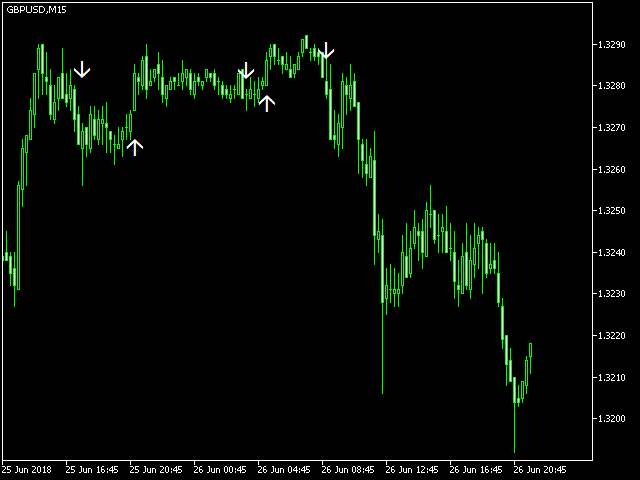The image size is (640, 480).
Task: Click the down arrow signal near 26 Jun 08:45
Action: 326,50
